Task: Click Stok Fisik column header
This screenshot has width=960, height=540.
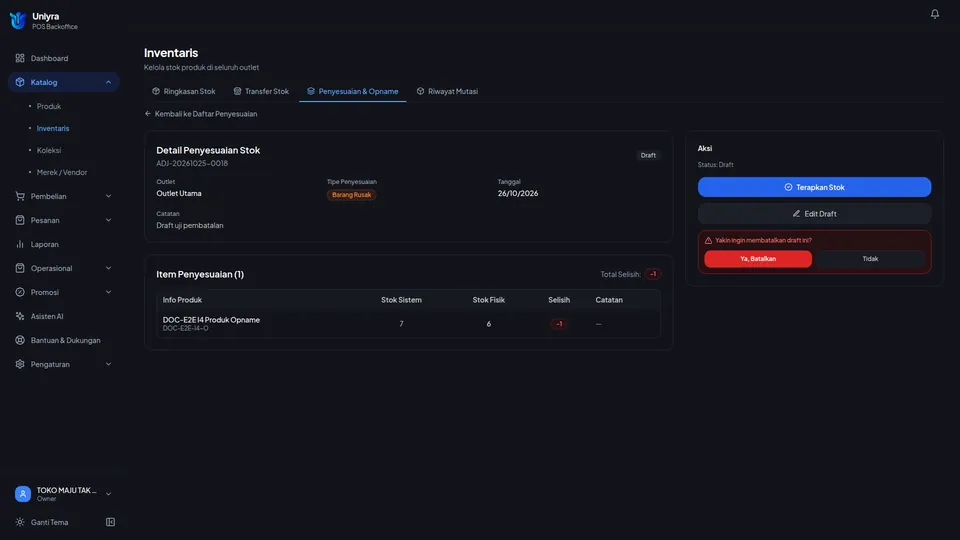Action: tap(489, 300)
